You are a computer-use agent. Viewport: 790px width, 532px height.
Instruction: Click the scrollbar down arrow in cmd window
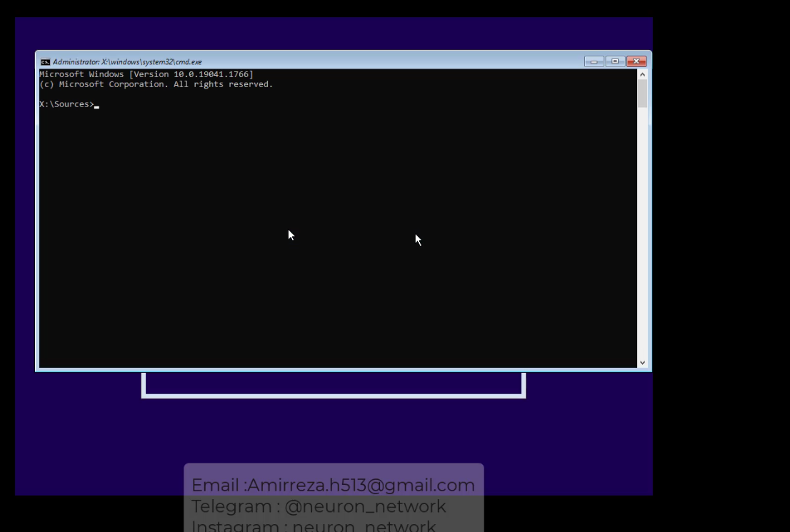[x=642, y=363]
